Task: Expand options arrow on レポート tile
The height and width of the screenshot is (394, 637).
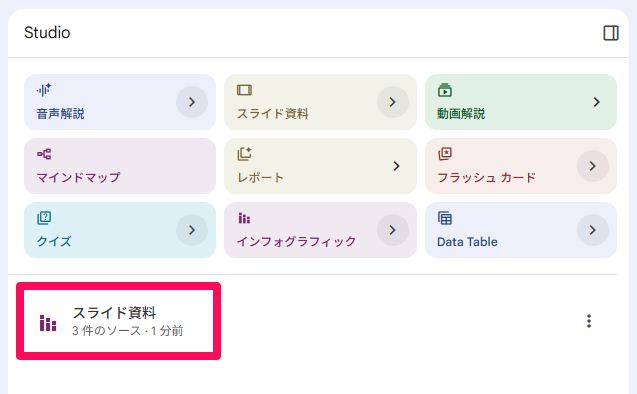Action: pyautogui.click(x=396, y=166)
